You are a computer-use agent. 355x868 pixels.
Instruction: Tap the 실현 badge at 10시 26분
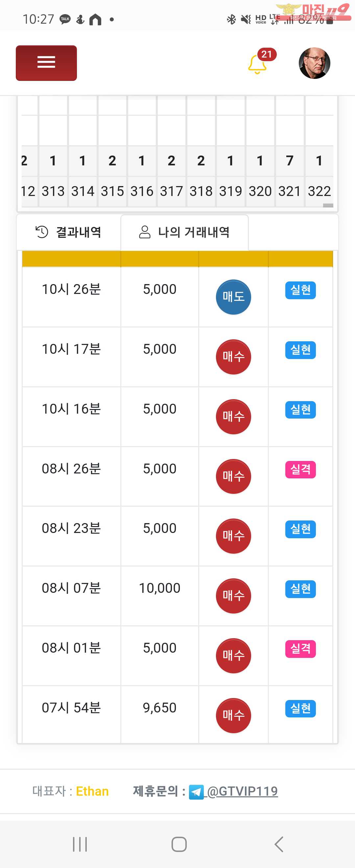click(300, 290)
